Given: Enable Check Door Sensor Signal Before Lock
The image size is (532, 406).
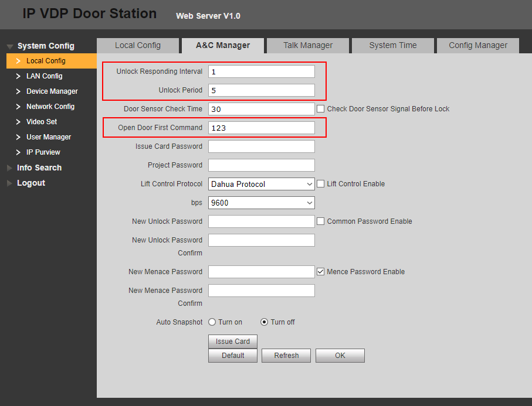Looking at the screenshot, I should (321, 109).
